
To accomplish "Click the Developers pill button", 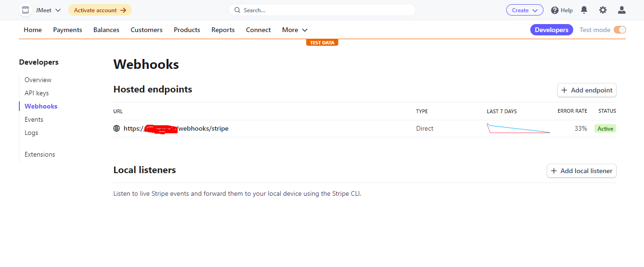I will pos(551,30).
